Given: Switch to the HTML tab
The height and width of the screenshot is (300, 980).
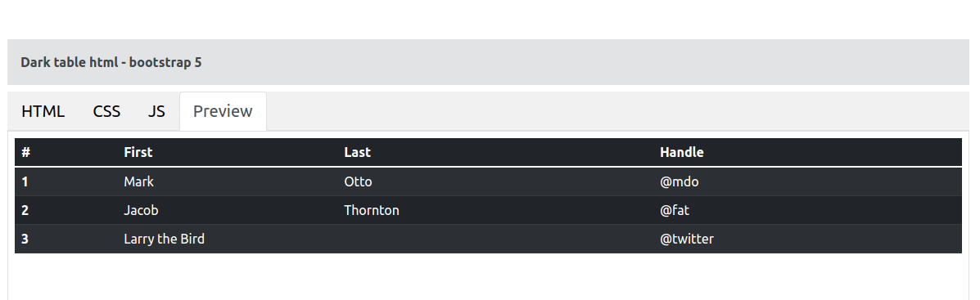Looking at the screenshot, I should pyautogui.click(x=43, y=112).
